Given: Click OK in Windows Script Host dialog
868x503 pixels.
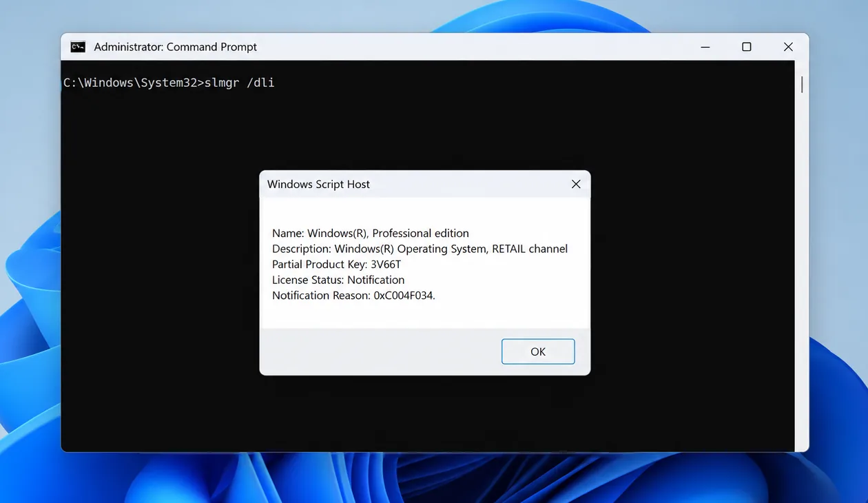Looking at the screenshot, I should pos(538,351).
